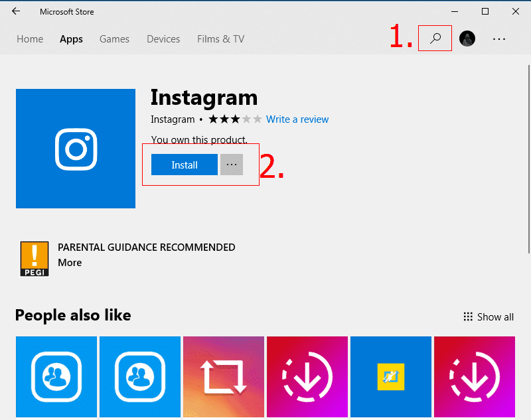Open the first blue contacts app tile
The width and height of the screenshot is (531, 420).
pos(56,377)
